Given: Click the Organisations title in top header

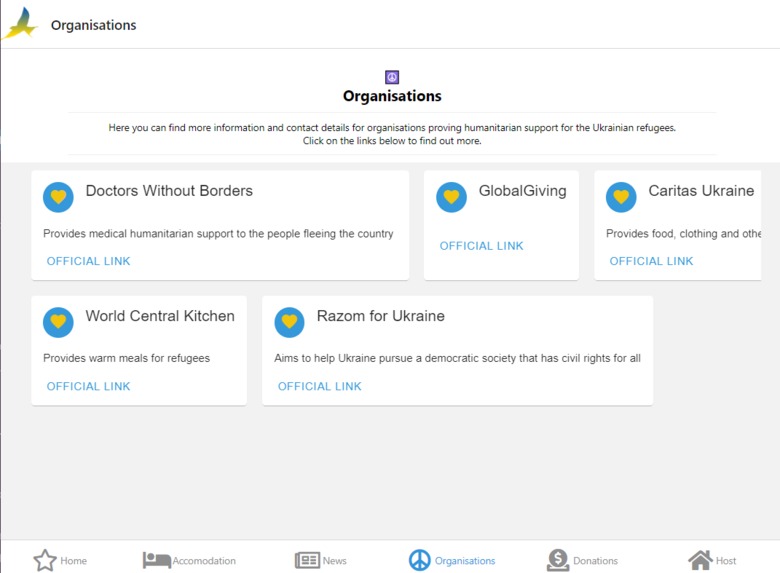Looking at the screenshot, I should click(x=94, y=25).
